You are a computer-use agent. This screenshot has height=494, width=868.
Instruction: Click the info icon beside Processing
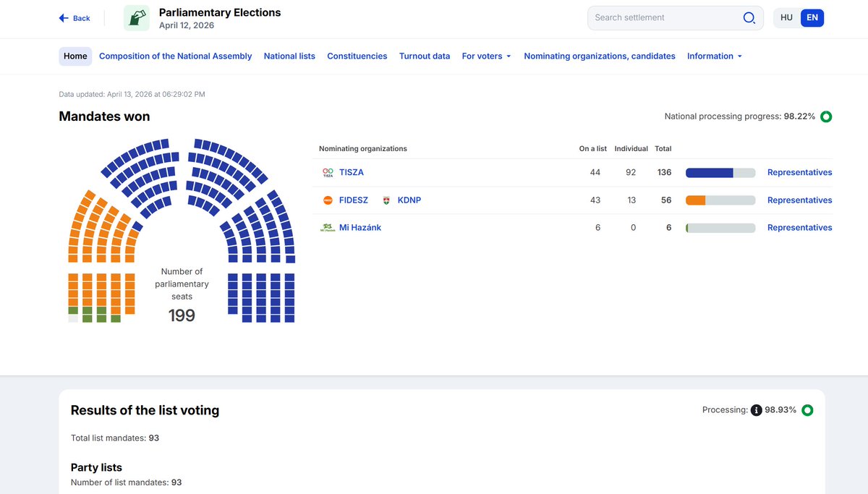pos(757,410)
